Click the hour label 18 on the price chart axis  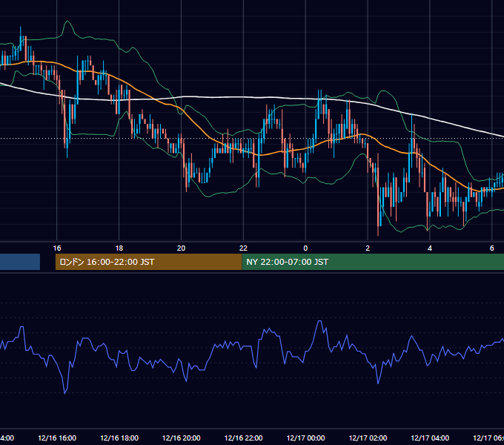tap(119, 248)
